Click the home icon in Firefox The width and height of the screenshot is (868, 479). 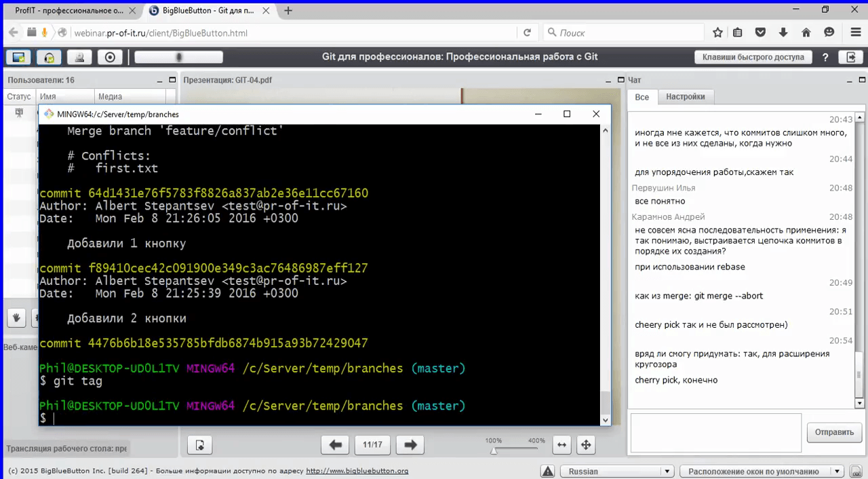[x=806, y=33]
